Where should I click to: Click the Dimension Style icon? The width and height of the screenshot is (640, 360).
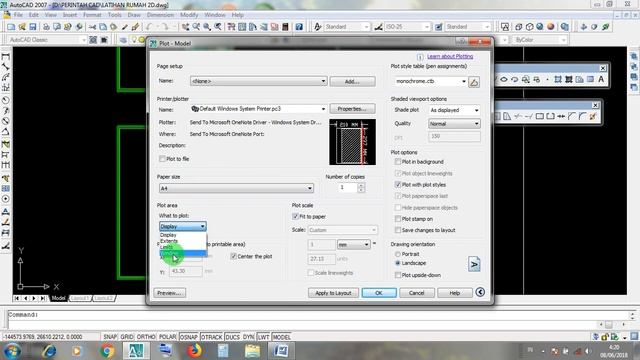tap(378, 27)
